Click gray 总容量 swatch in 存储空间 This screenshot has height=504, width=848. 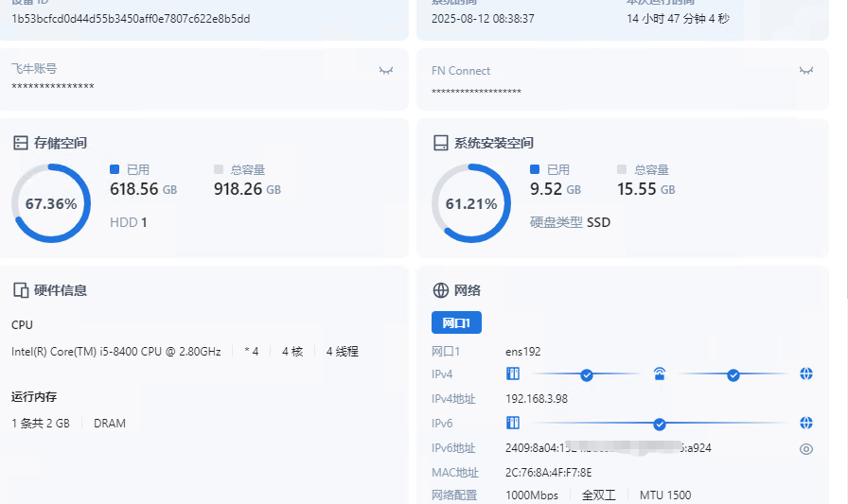(x=219, y=169)
